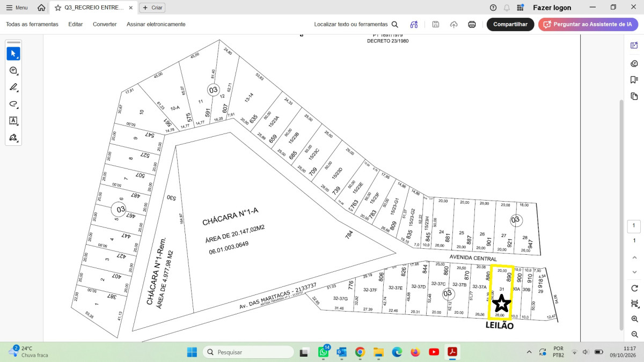Select the Add text box tool
The width and height of the screenshot is (644, 362).
13,121
